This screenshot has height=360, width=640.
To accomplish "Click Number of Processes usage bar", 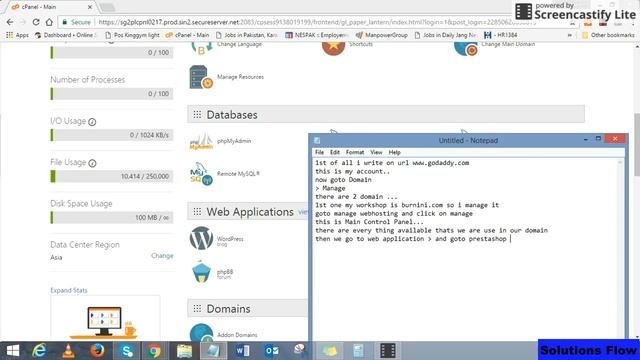I will (x=112, y=94).
